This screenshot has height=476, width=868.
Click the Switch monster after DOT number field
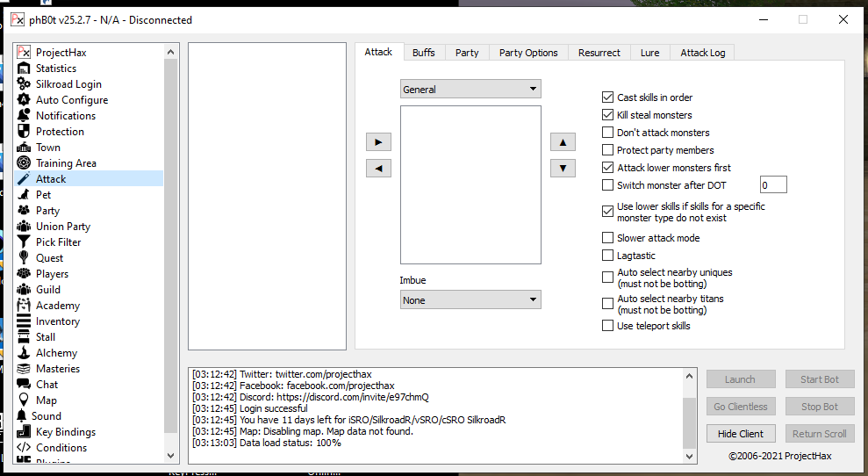[x=773, y=185]
